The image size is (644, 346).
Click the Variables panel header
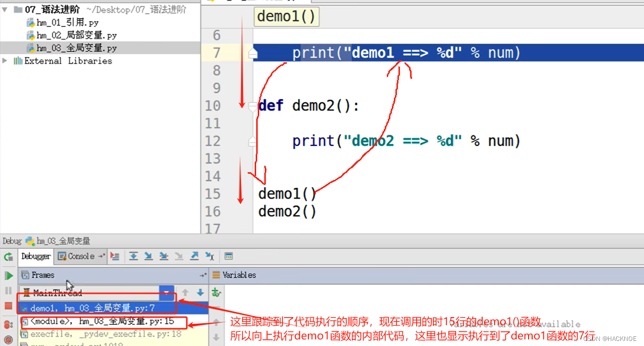pyautogui.click(x=426, y=275)
